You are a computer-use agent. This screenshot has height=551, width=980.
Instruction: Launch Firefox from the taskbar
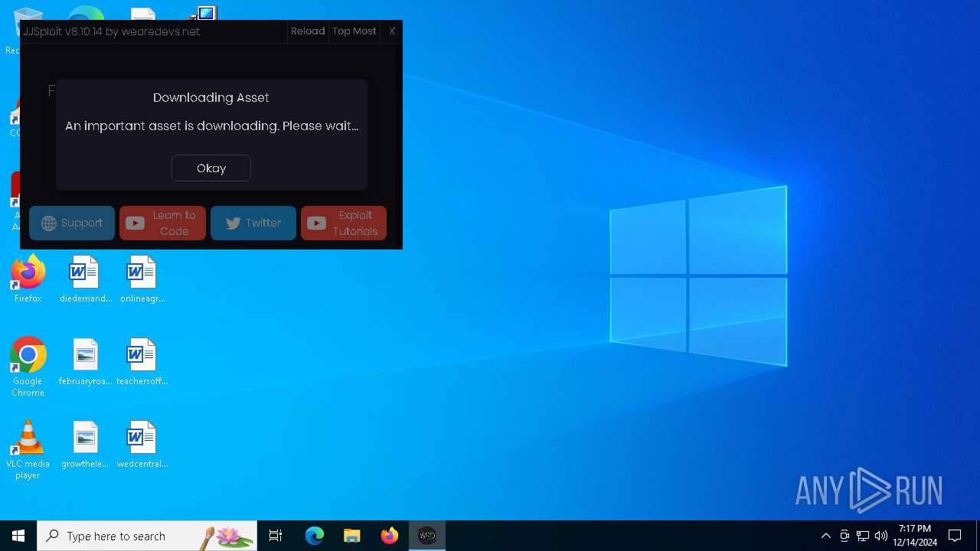390,536
